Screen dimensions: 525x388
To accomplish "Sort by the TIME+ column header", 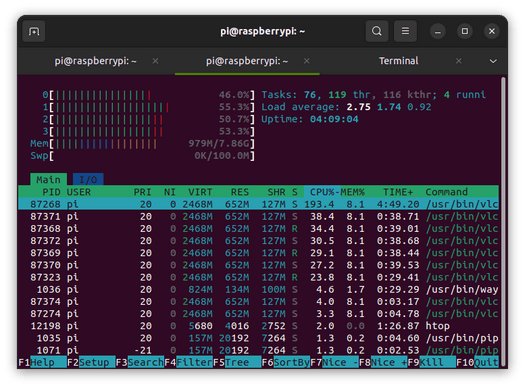I will pos(398,192).
